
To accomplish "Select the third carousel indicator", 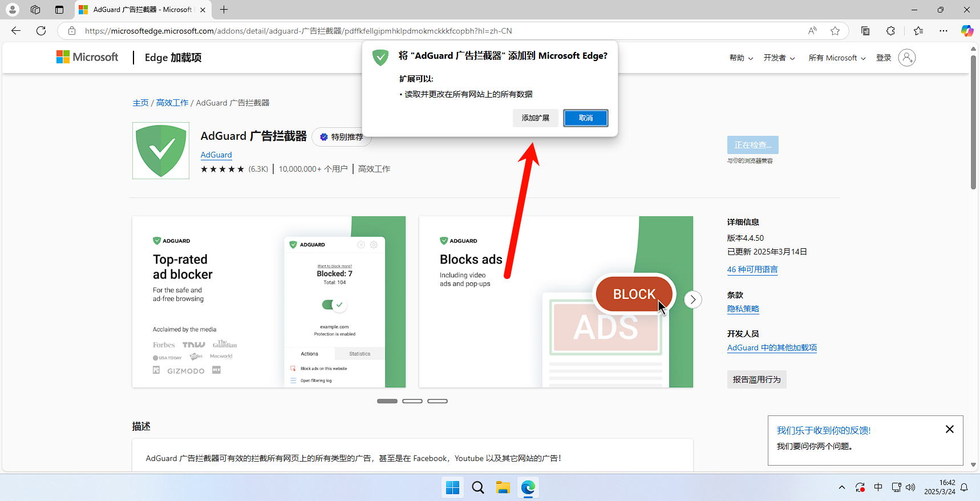I will click(x=438, y=401).
